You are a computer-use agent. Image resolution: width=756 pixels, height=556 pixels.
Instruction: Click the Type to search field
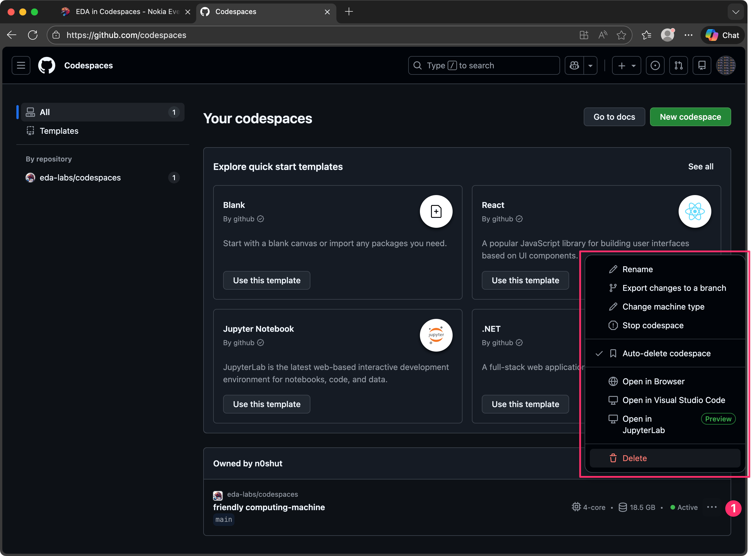click(484, 65)
